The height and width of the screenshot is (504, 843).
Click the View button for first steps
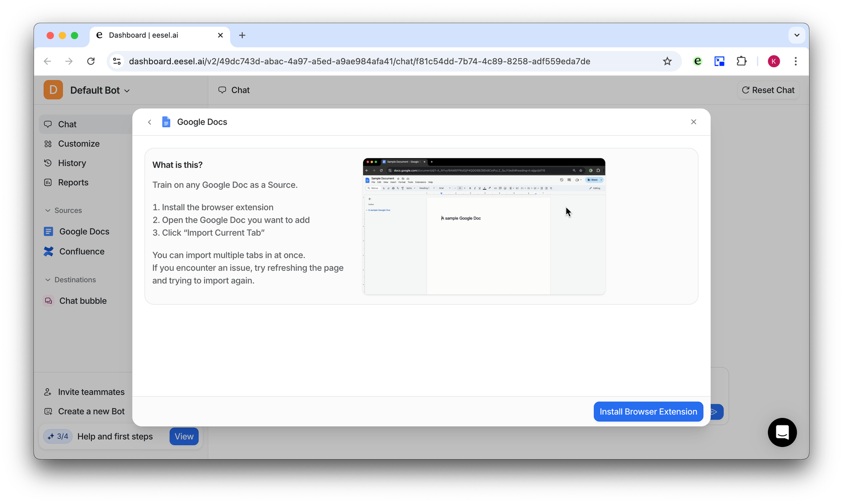coord(184,436)
